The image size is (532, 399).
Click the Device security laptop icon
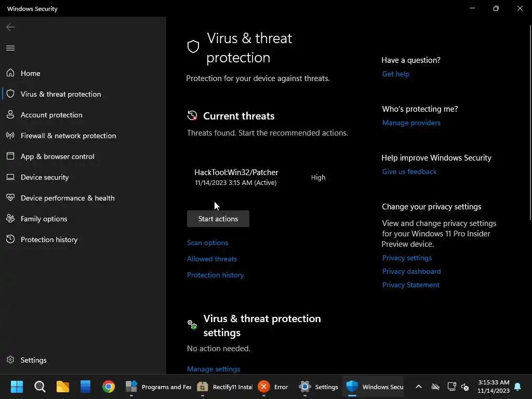pos(10,177)
